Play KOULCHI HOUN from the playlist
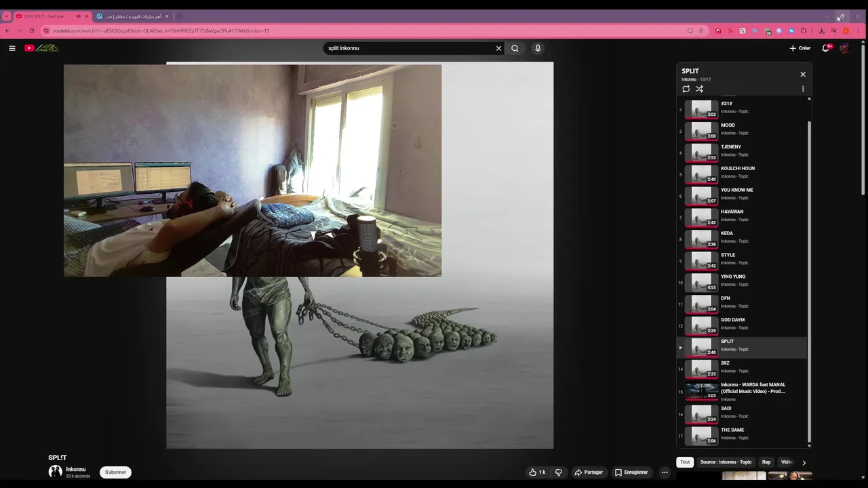868x488 pixels. click(x=743, y=174)
